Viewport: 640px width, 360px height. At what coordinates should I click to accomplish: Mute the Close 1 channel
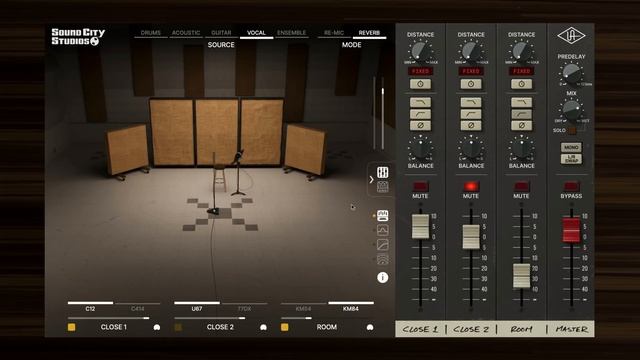pos(420,187)
